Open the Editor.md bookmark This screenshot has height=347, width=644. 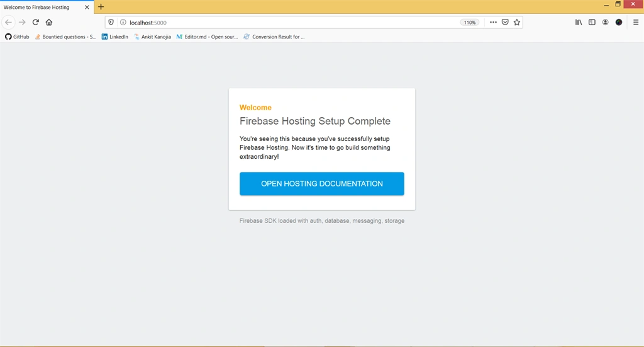pos(207,37)
